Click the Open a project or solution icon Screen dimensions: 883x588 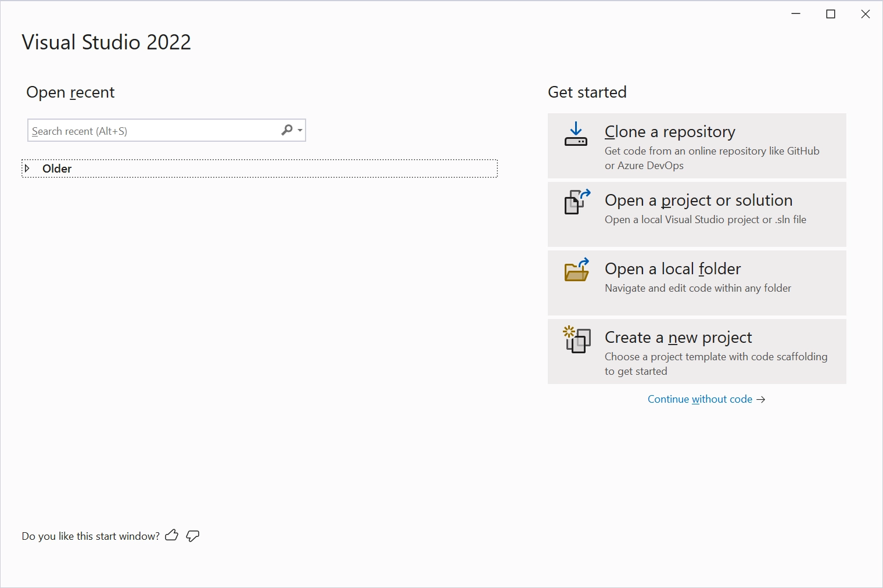(577, 202)
